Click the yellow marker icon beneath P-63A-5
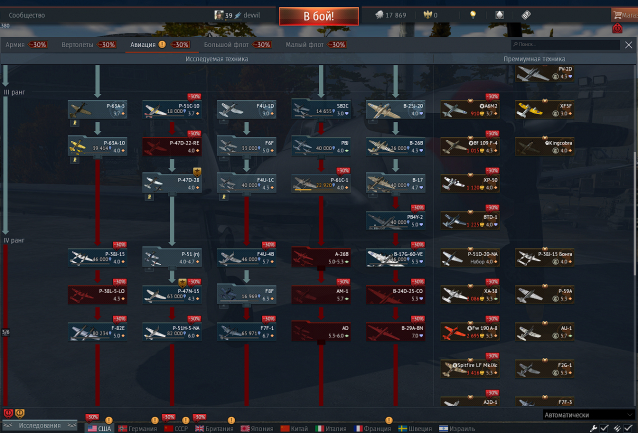This screenshot has width=638, height=433. pos(75,123)
